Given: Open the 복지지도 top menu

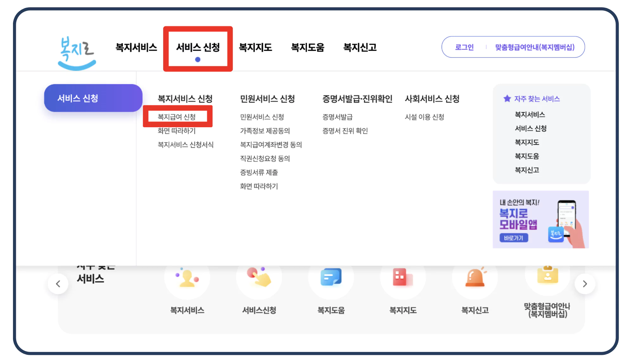Looking at the screenshot, I should tap(255, 47).
